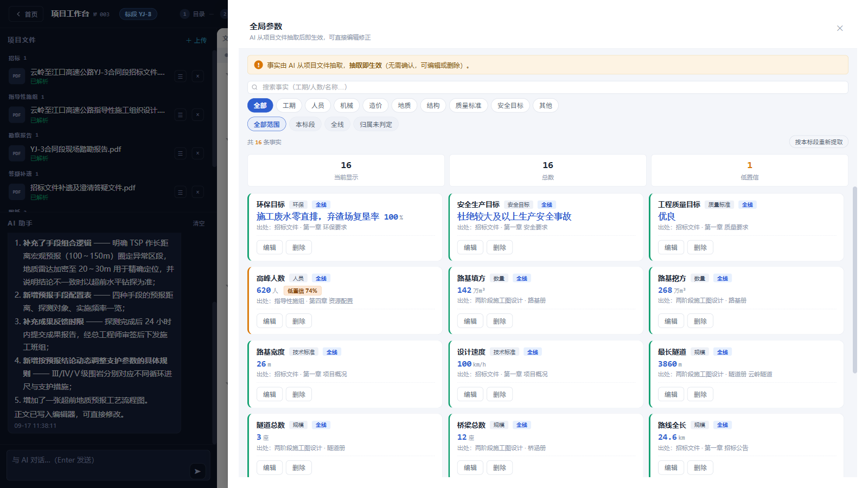Edit the 环保目标 fact card
The image size is (868, 488).
pos(270,248)
